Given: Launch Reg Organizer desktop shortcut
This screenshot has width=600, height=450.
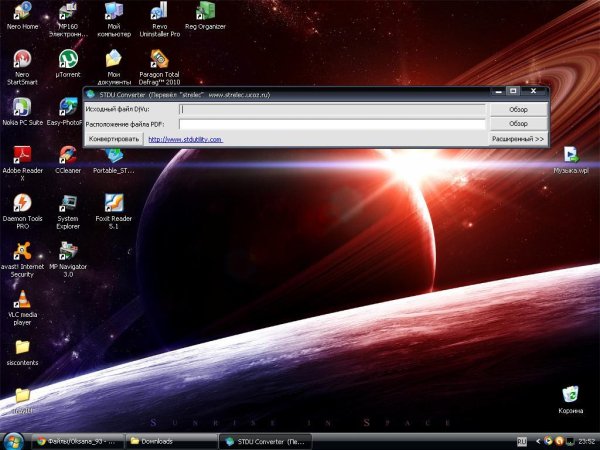Looking at the screenshot, I should point(205,16).
